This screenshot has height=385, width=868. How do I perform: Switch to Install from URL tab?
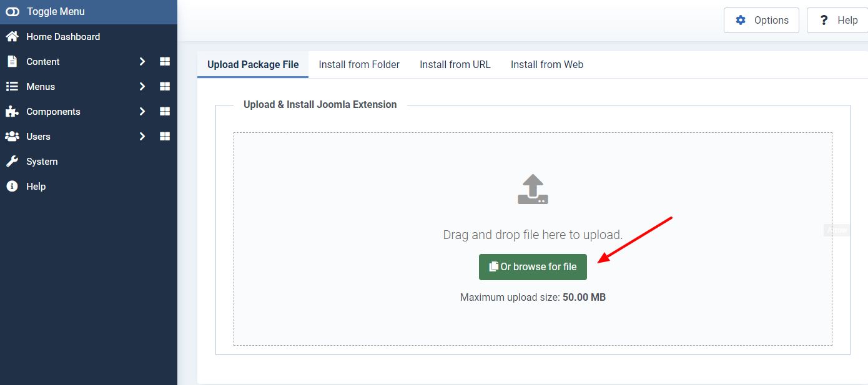[455, 64]
